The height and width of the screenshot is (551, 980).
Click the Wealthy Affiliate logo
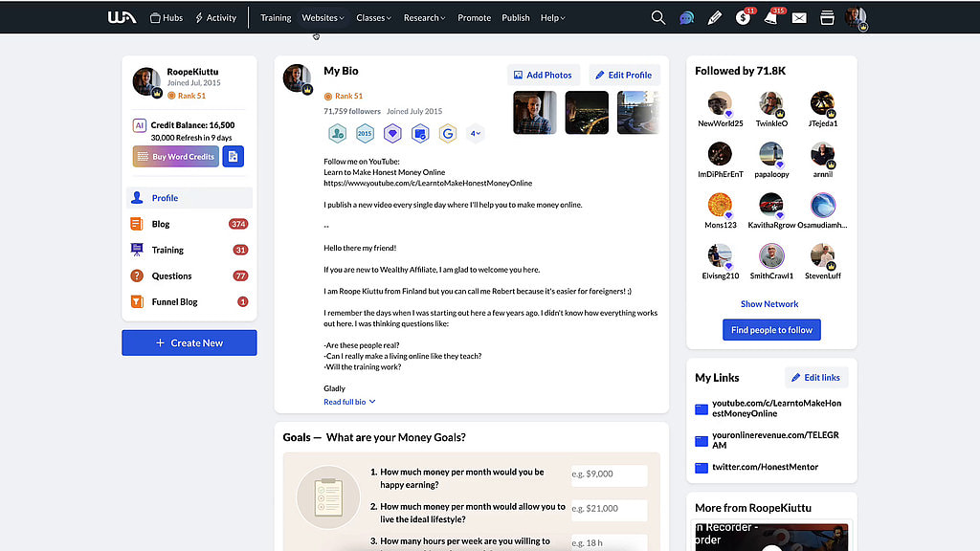click(x=122, y=17)
